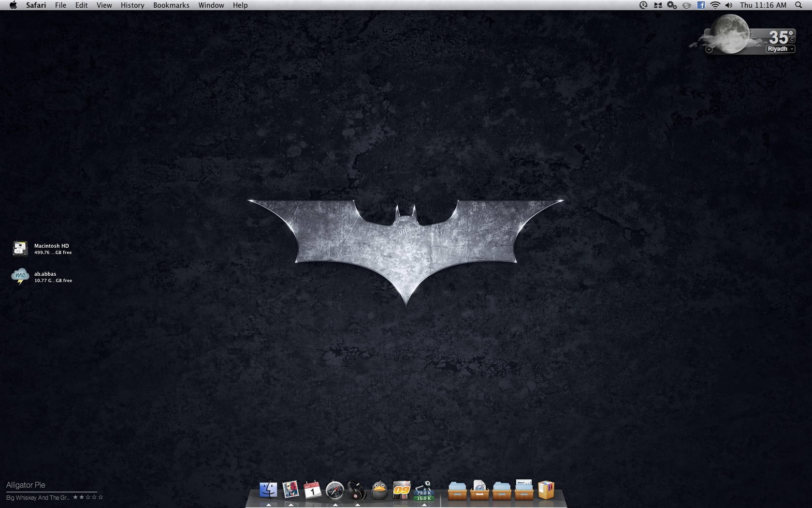Open the Facebook menu bar icon
Image resolution: width=812 pixels, height=508 pixels.
click(701, 5)
